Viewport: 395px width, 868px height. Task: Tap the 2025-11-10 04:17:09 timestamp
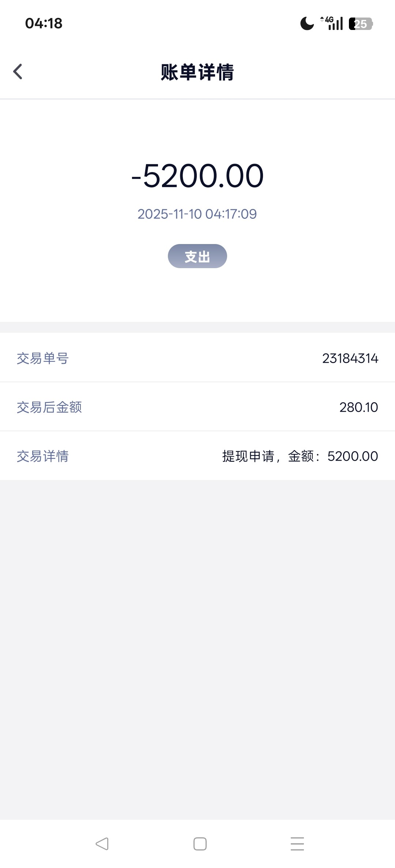click(x=197, y=214)
